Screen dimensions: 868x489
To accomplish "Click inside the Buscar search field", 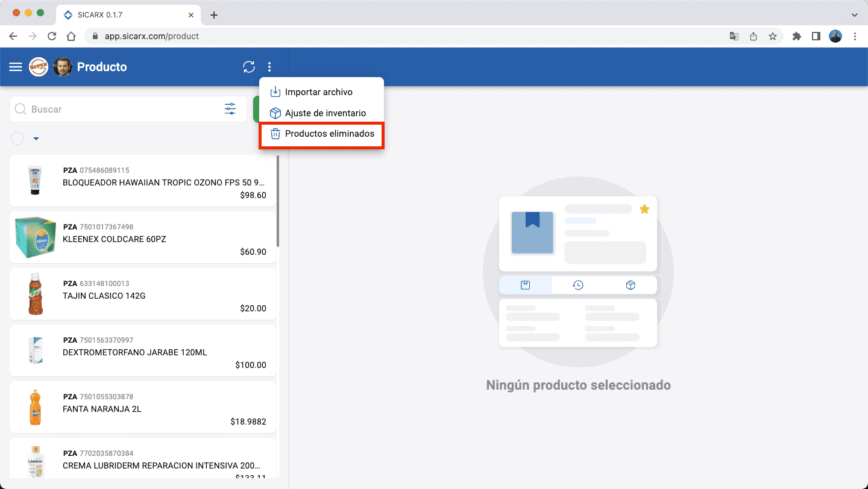I will pyautogui.click(x=108, y=109).
